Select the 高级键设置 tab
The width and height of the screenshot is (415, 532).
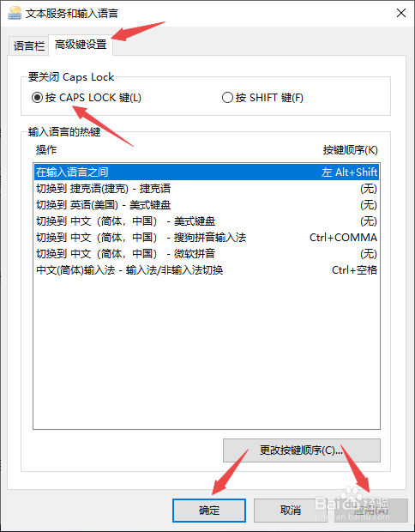click(81, 45)
